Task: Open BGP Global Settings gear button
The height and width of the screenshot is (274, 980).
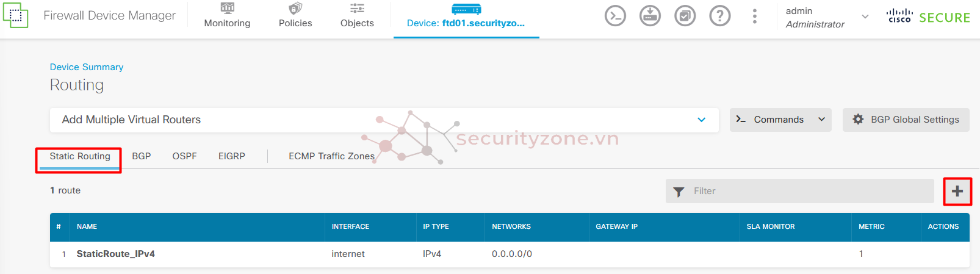Action: [906, 120]
